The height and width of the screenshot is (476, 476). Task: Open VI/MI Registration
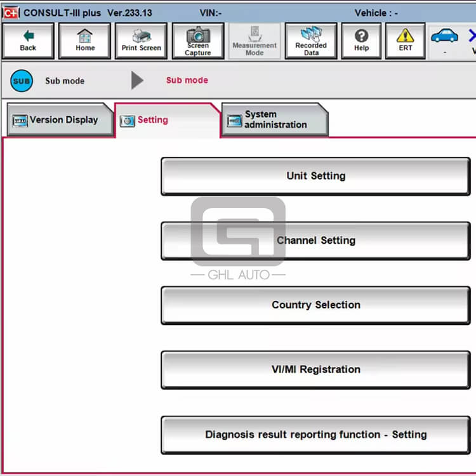tap(315, 370)
